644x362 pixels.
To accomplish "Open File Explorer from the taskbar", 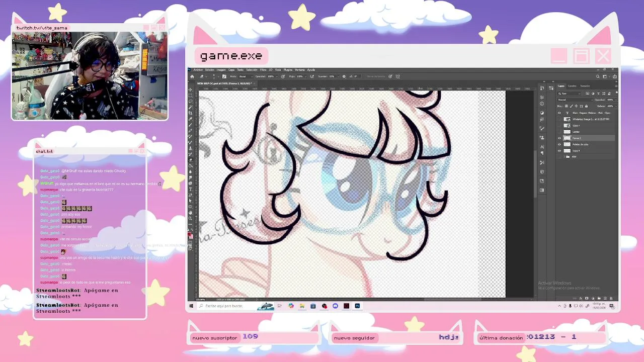I will pos(302,306).
